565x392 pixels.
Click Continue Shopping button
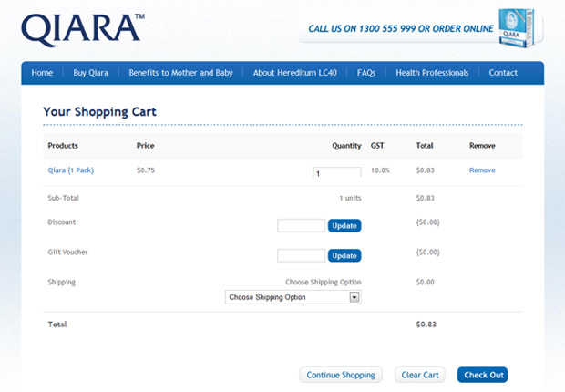click(x=341, y=375)
